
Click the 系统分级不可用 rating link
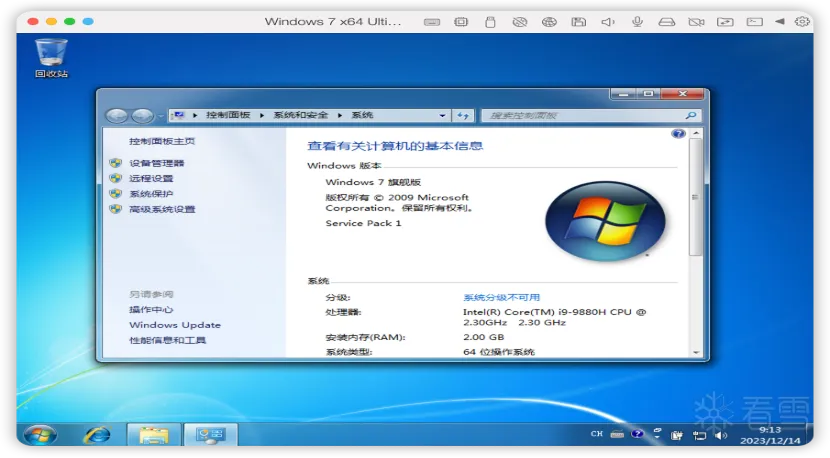click(501, 297)
